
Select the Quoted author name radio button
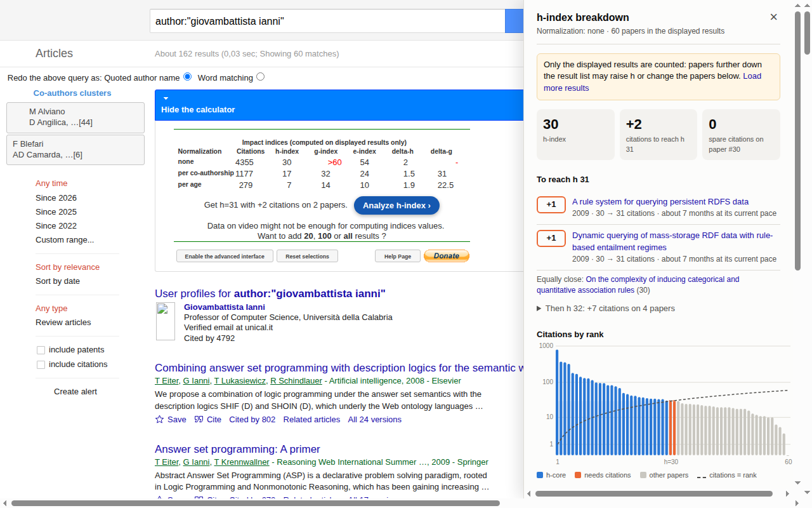[187, 77]
